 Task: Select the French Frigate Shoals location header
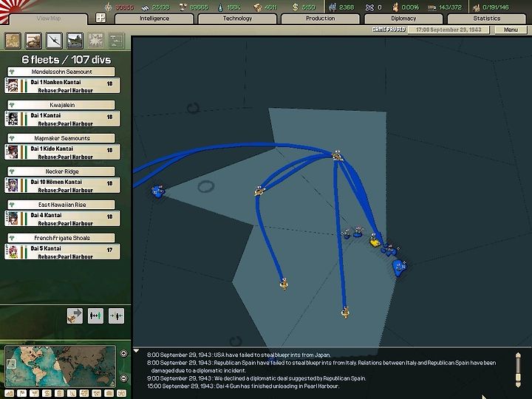(61, 238)
